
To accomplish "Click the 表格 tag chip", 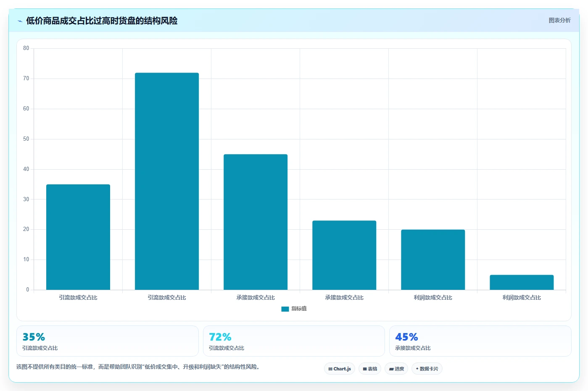I will pyautogui.click(x=370, y=369).
